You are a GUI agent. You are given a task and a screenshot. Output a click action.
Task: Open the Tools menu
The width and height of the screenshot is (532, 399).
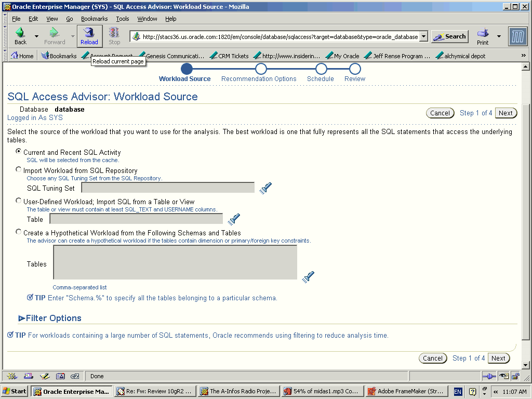pyautogui.click(x=123, y=19)
